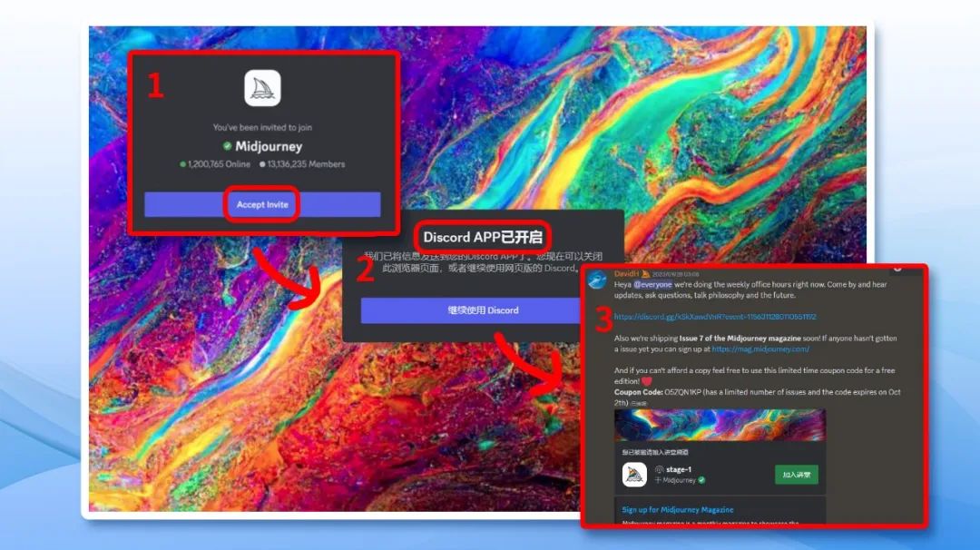Image resolution: width=980 pixels, height=550 pixels.
Task: Click the verified badge next to stage Midjourney
Action: pyautogui.click(x=701, y=480)
